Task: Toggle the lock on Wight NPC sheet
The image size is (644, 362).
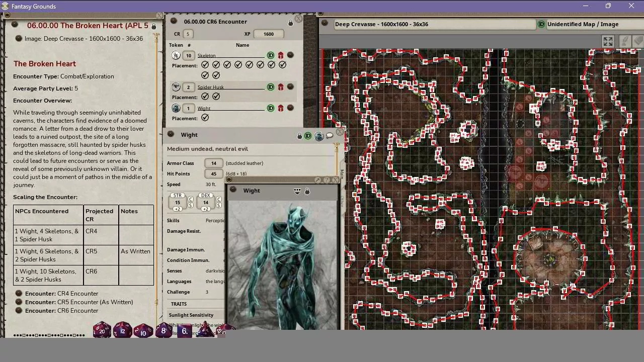Action: click(x=299, y=136)
